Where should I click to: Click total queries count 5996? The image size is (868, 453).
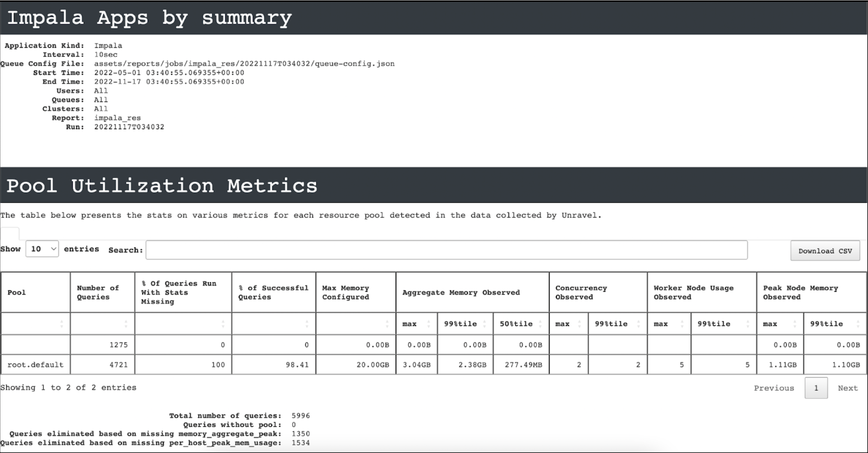coord(301,416)
